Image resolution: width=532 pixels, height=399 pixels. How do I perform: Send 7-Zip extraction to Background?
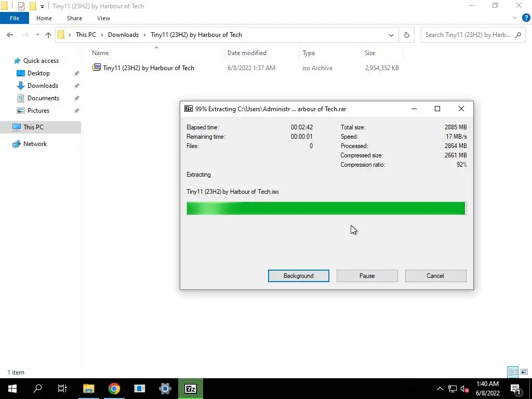click(299, 276)
